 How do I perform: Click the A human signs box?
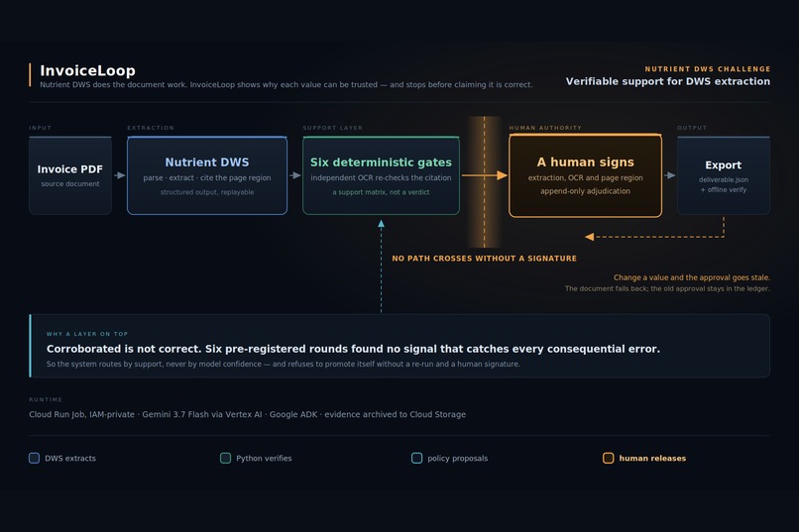click(x=586, y=175)
